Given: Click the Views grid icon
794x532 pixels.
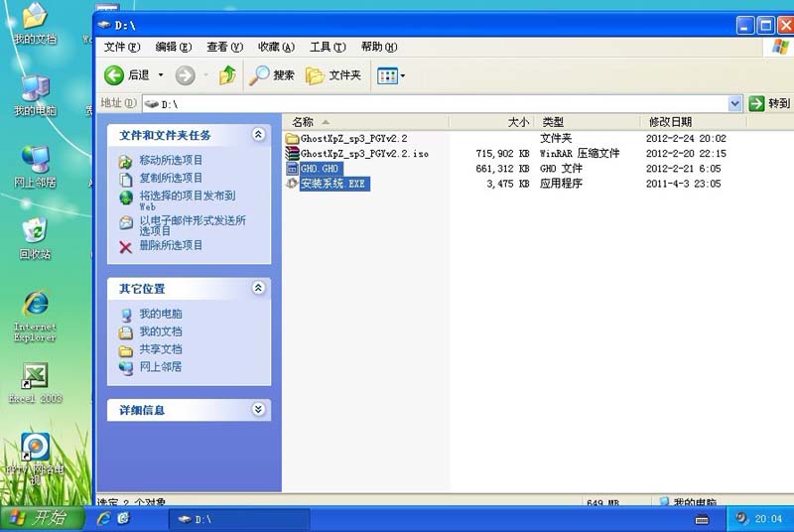Looking at the screenshot, I should pyautogui.click(x=387, y=75).
